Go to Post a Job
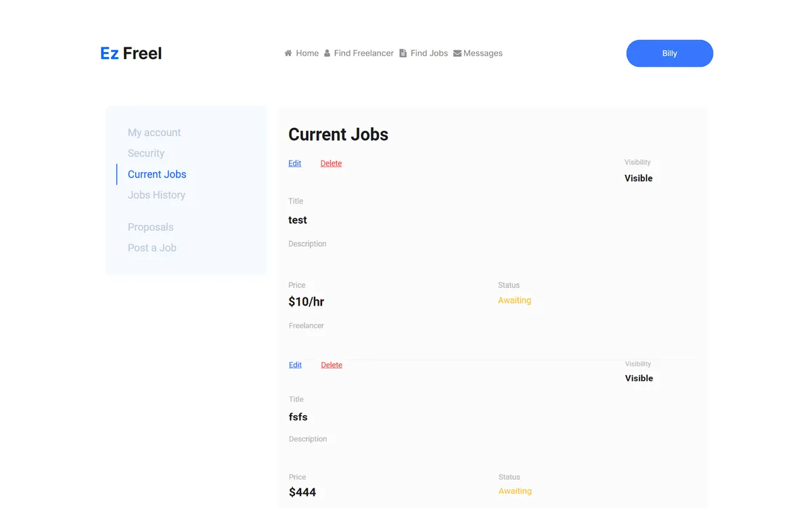The image size is (812, 508). pyautogui.click(x=152, y=248)
